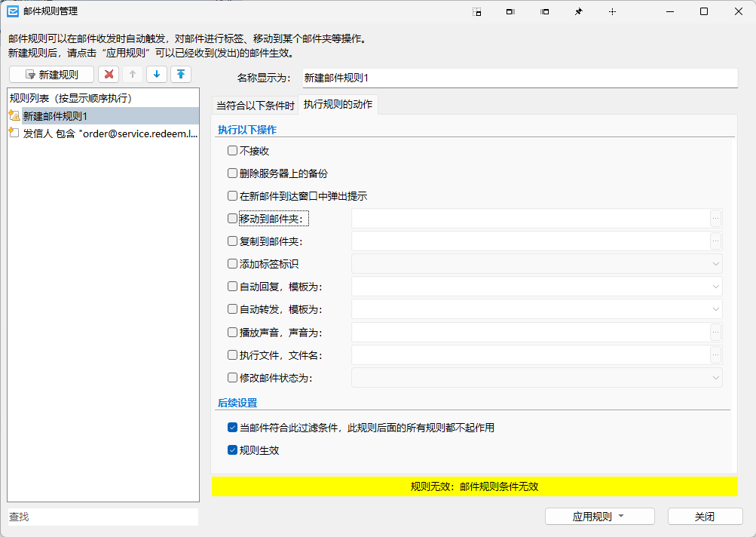Viewport: 756px width, 537px height.
Task: Expand the 自动转发 template dropdown
Action: click(x=537, y=309)
